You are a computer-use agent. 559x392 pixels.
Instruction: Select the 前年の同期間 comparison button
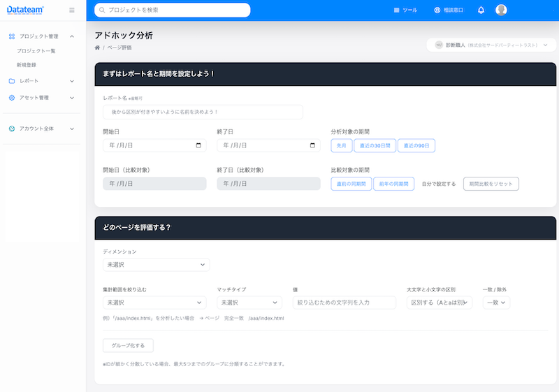(393, 184)
